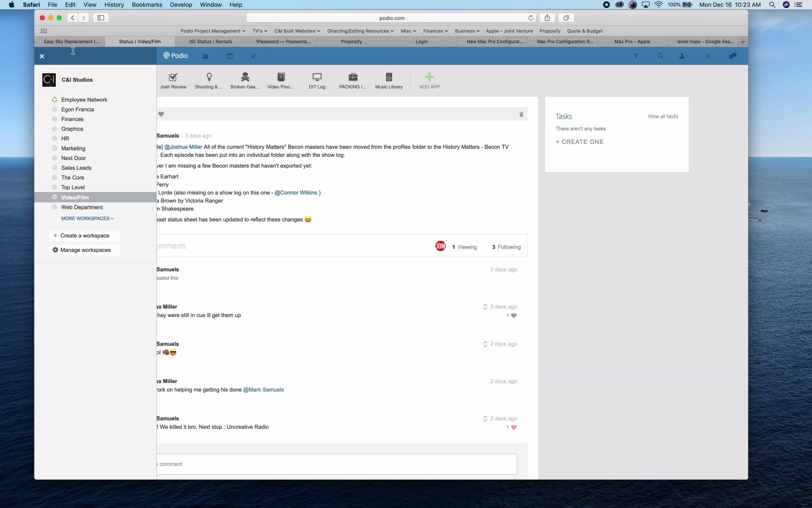This screenshot has height=508, width=812.
Task: Open the Podio tasks checkmark icon
Action: click(x=253, y=56)
